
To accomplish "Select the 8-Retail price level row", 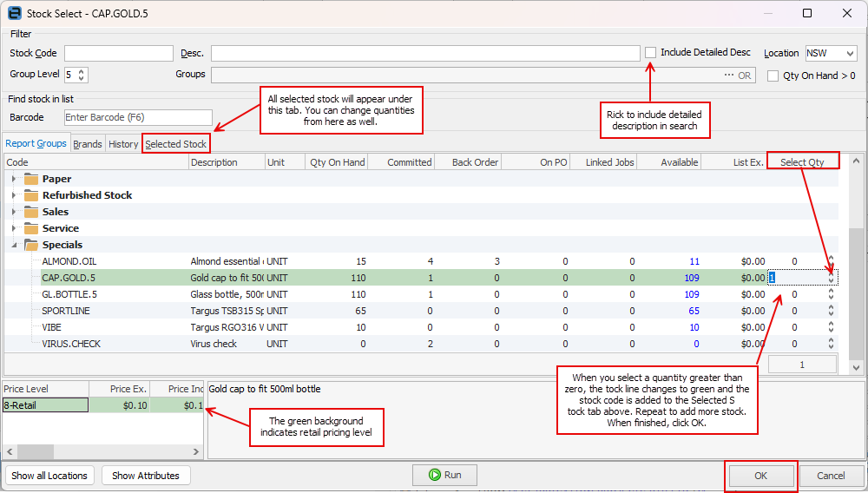I will click(x=103, y=405).
